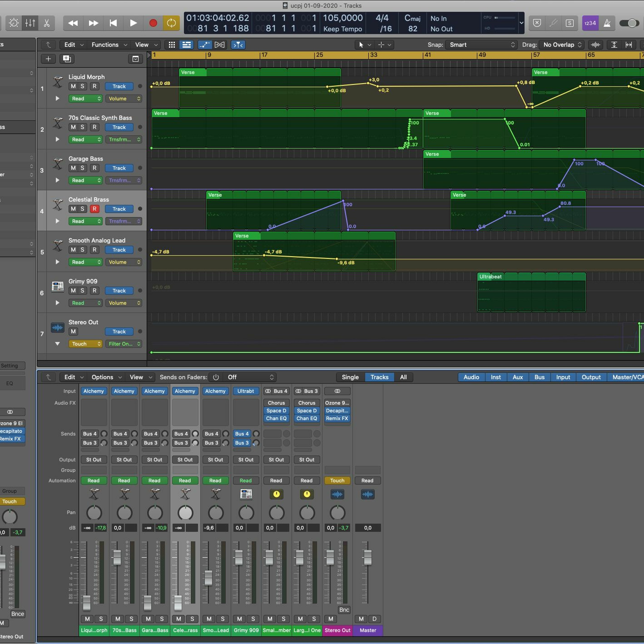
Task: Solo the Garage Bass track
Action: pos(82,168)
